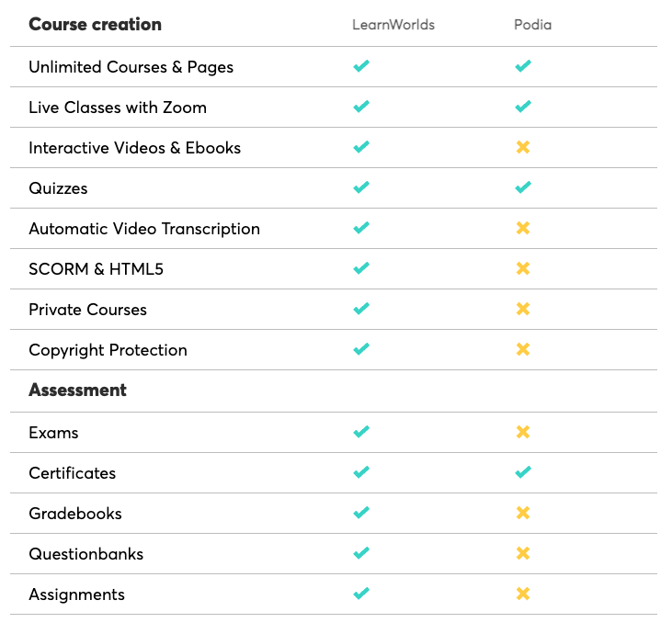Click Podia cross for SCORM & HTML5
The width and height of the screenshot is (672, 634).
pos(523,268)
